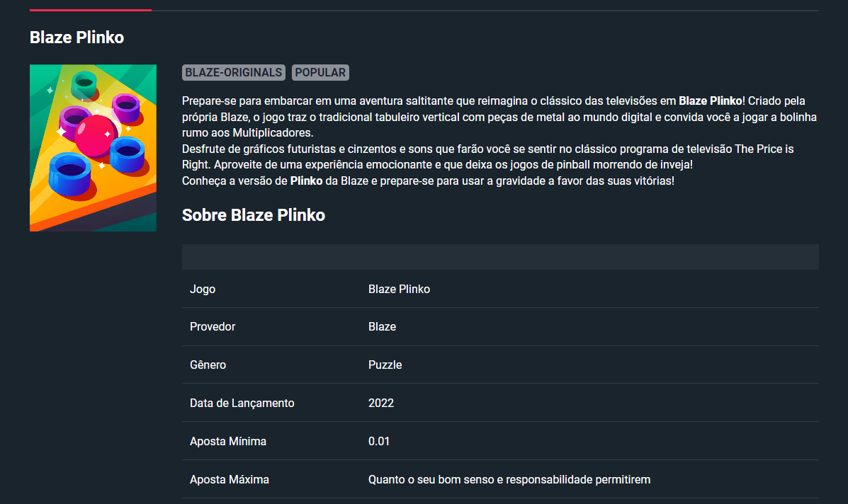Screen dimensions: 848x504
Task: Click the Sobre Blaze Plinko heading
Action: tap(254, 215)
